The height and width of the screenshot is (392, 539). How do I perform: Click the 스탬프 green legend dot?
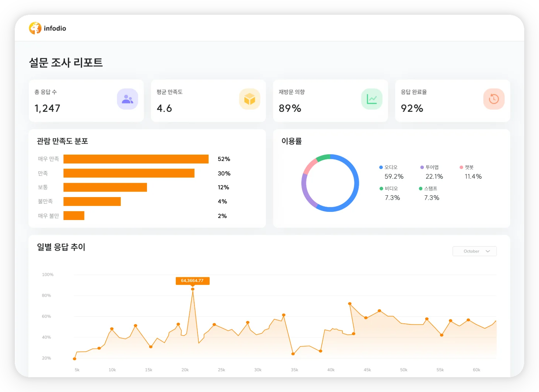pos(420,189)
